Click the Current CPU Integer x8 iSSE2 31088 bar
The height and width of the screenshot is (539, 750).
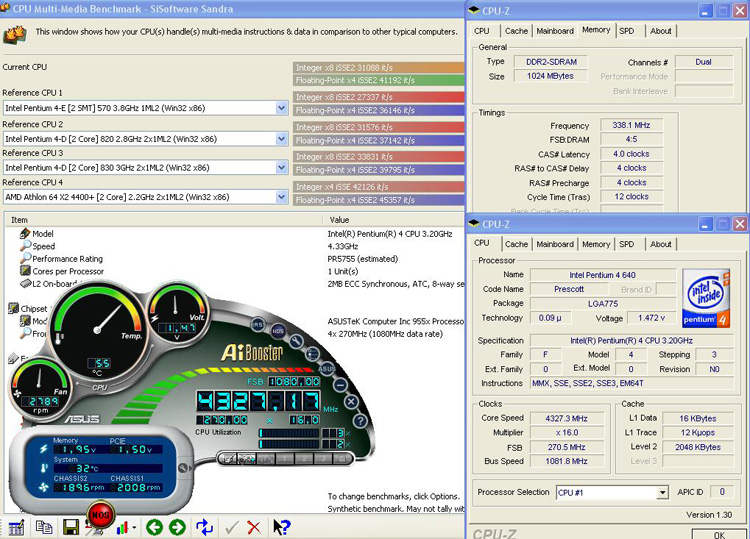[378, 68]
